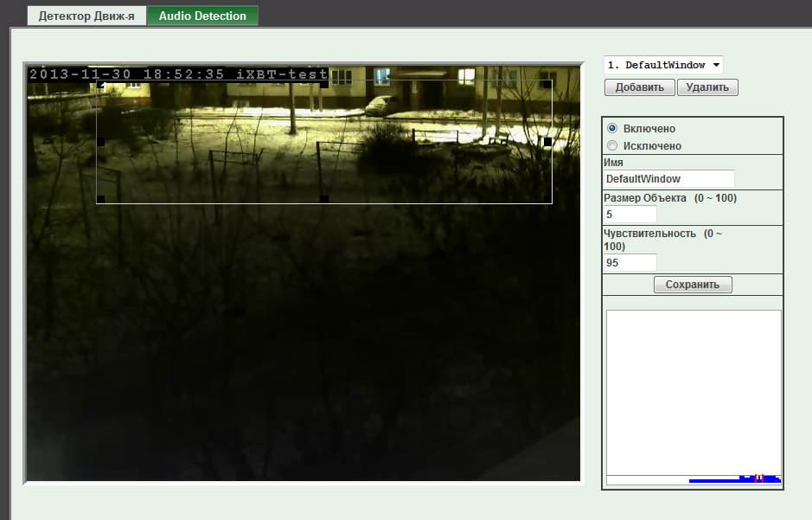Viewport: 812px width, 520px height.
Task: Click the Имя label
Action: 613,162
